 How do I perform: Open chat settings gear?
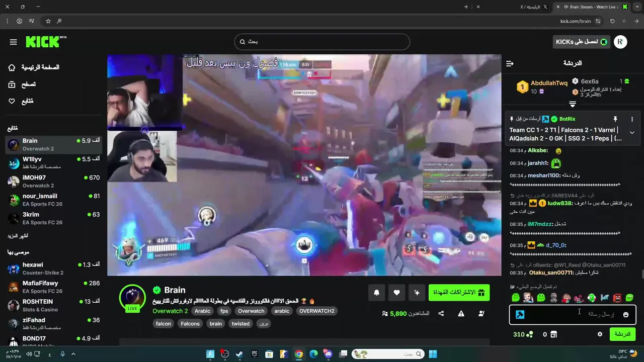click(x=600, y=334)
